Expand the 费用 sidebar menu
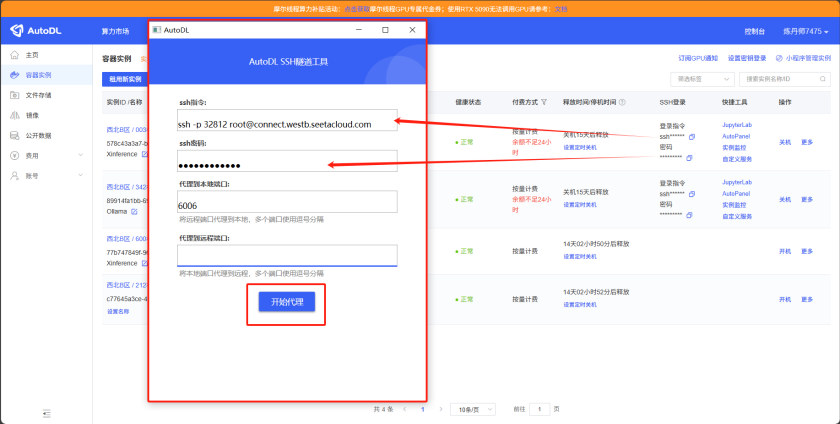This screenshot has height=424, width=840. 46,155
